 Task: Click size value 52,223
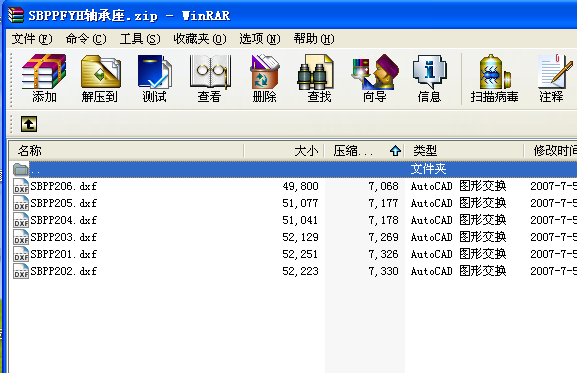click(x=300, y=271)
